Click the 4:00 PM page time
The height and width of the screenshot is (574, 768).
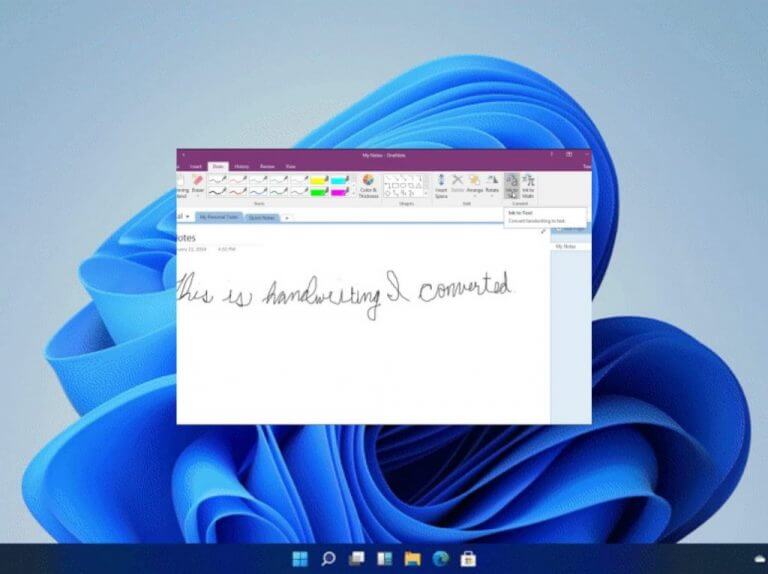227,249
